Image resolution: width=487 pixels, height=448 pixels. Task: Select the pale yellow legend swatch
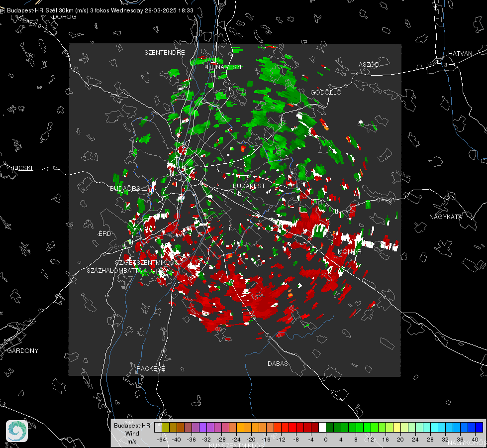pyautogui.click(x=397, y=427)
